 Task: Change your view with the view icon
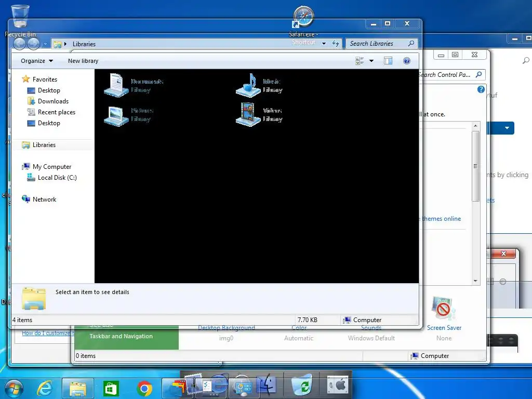(360, 61)
